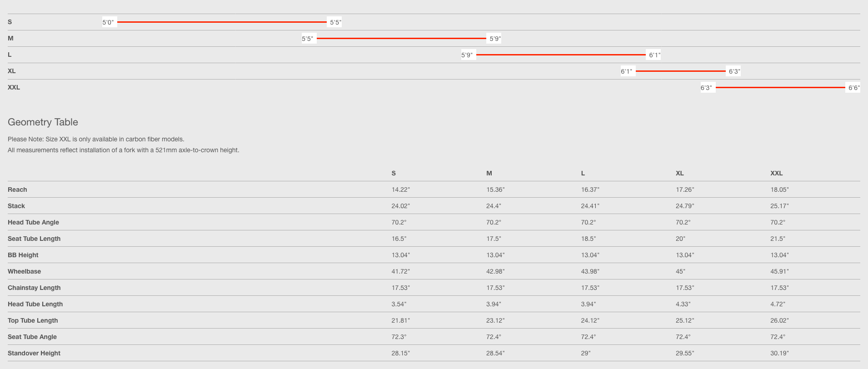This screenshot has width=868, height=369.
Task: Select the "BB Height" row label
Action: coord(23,255)
